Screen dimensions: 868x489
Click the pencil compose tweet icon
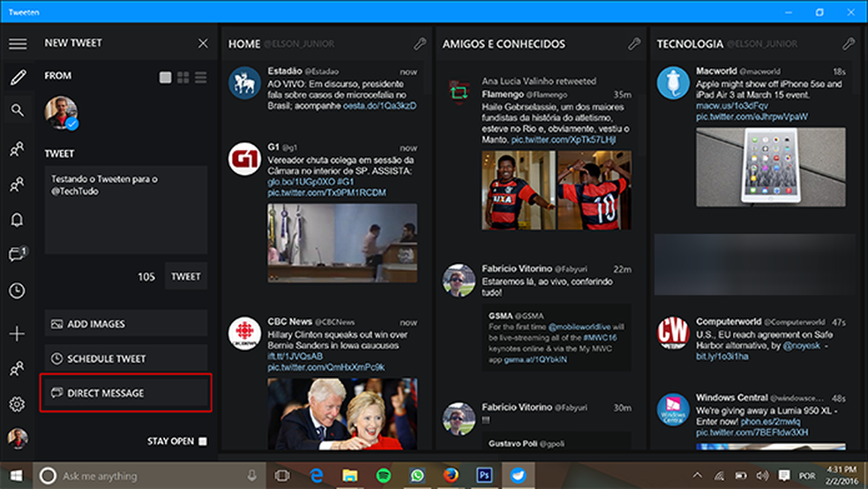pos(17,77)
